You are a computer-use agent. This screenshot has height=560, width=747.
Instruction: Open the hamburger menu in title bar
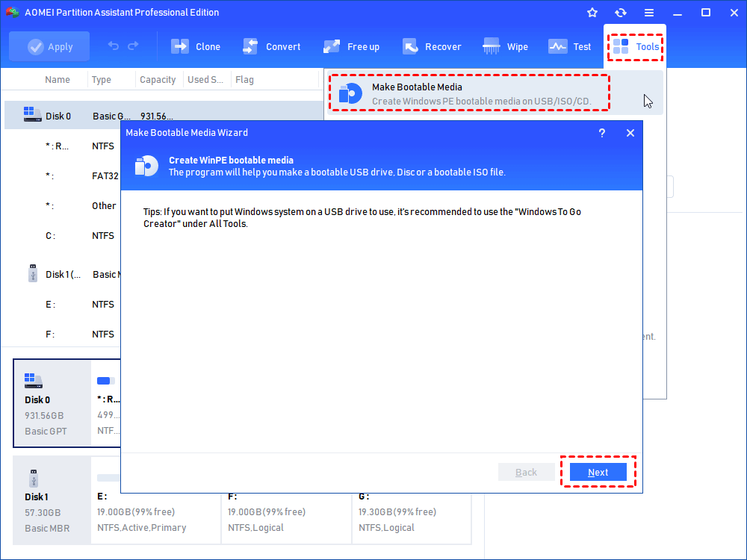pos(649,13)
